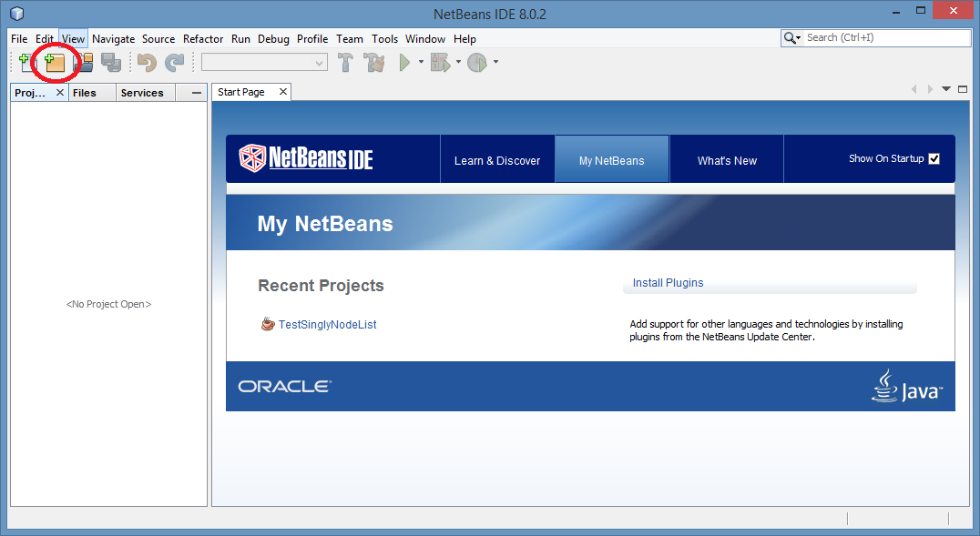
Task: Open the configuration combo box in toolbar
Action: click(264, 63)
